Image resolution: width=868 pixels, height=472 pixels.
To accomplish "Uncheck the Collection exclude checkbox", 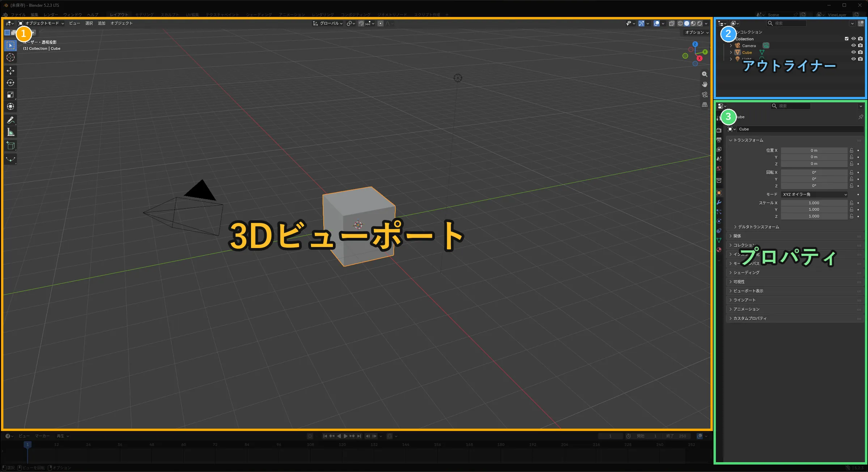I will click(847, 39).
